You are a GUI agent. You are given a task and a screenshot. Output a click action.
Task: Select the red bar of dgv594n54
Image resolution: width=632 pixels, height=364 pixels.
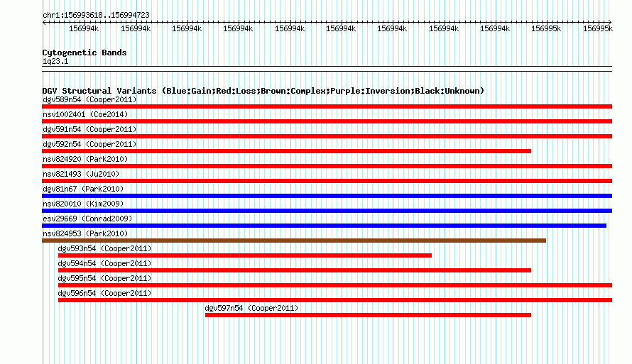point(295,270)
